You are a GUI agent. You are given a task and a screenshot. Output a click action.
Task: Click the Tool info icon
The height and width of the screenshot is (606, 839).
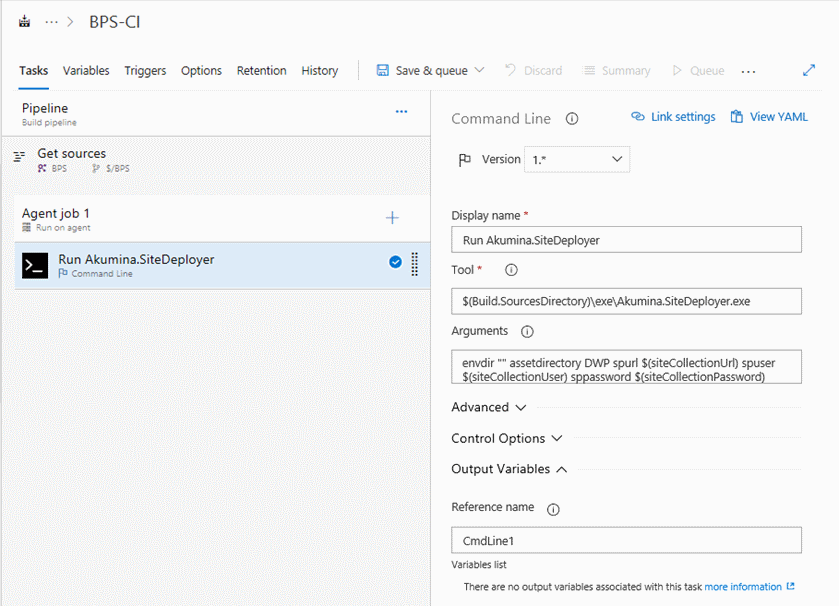coord(511,270)
